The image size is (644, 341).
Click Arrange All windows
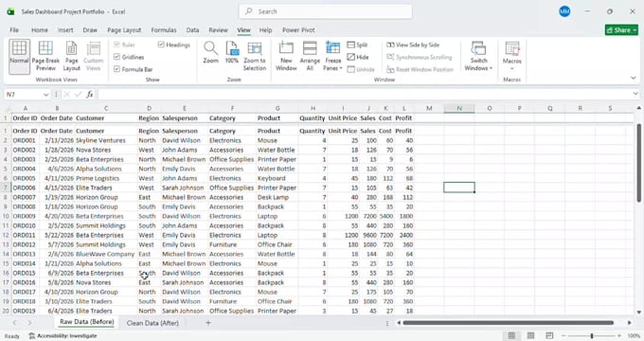click(310, 56)
